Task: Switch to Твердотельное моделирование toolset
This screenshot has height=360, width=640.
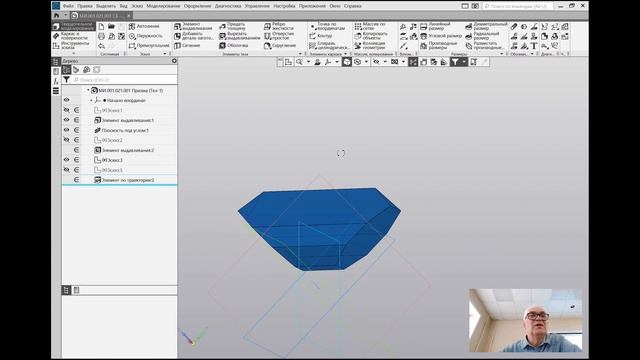Action: 74,26
